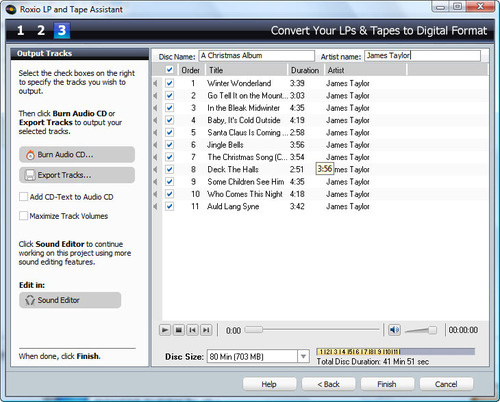
Task: Uncheck track 8 Deck The Halls checkbox
Action: pos(169,169)
